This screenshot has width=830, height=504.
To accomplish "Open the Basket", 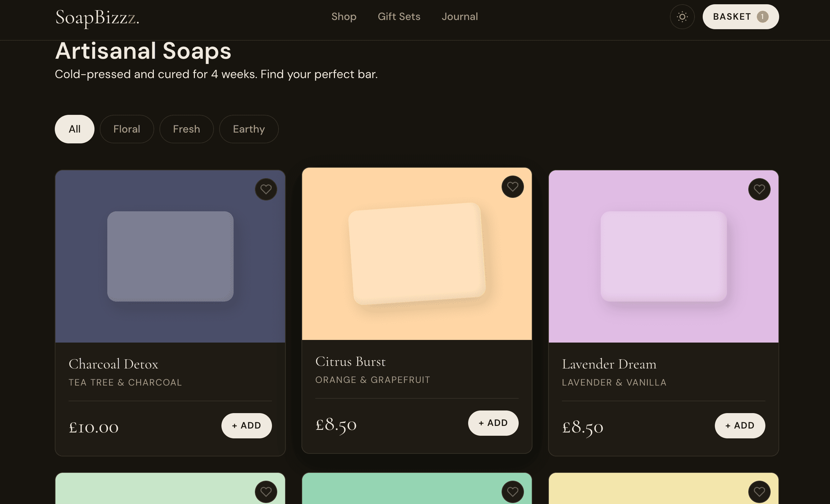I will [x=740, y=16].
